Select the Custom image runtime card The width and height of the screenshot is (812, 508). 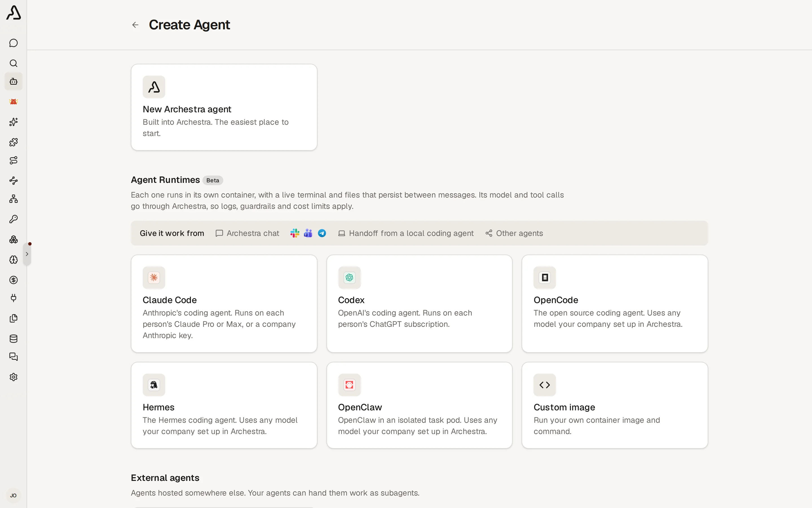(615, 405)
